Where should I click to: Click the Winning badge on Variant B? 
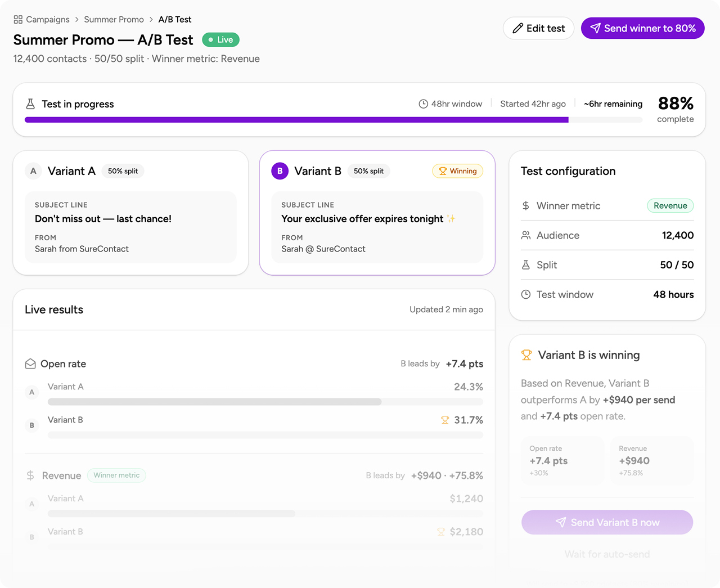coord(457,171)
